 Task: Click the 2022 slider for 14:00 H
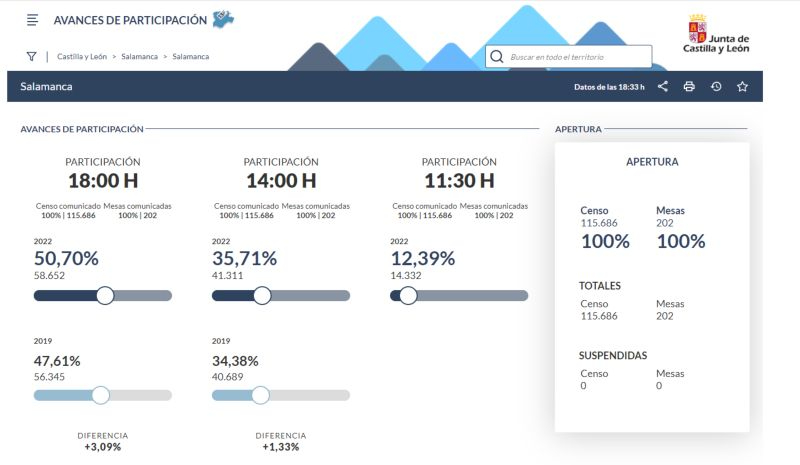click(262, 295)
